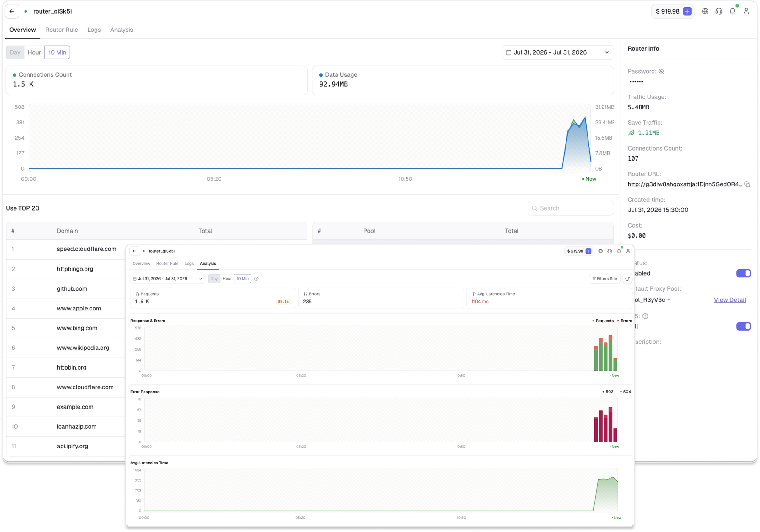
Task: Click the leaf icon beside Save Traffic value
Action: 631,133
